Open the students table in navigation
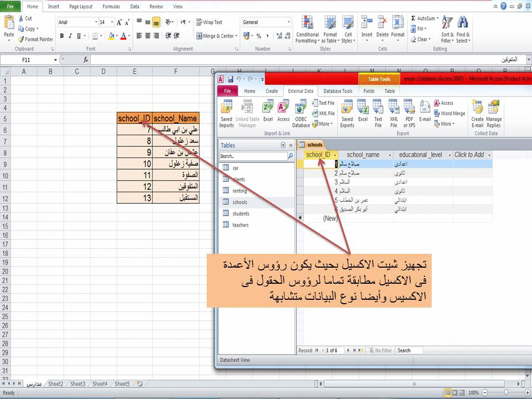The width and height of the screenshot is (532, 399). (241, 213)
